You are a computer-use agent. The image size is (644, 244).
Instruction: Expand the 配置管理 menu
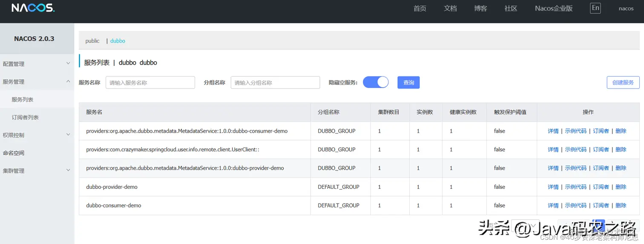click(x=37, y=64)
